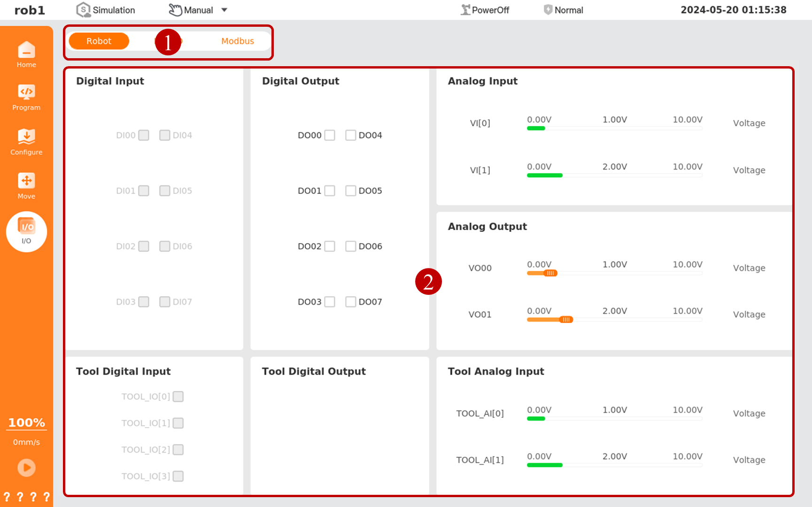Open Voltage type selector for VI[1]
812x507 pixels.
[749, 170]
